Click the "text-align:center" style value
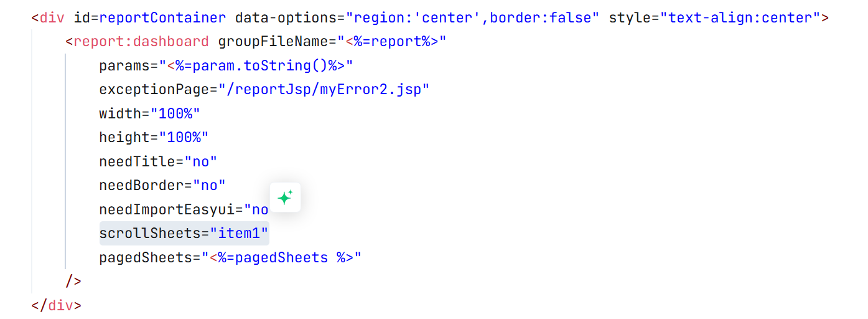This screenshot has width=868, height=319. coord(741,17)
